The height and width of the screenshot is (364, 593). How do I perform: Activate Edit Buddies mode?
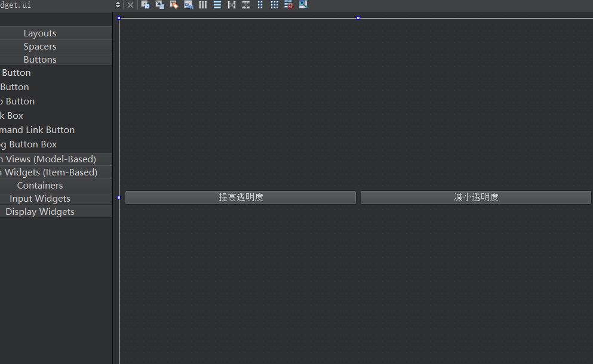pyautogui.click(x=174, y=5)
